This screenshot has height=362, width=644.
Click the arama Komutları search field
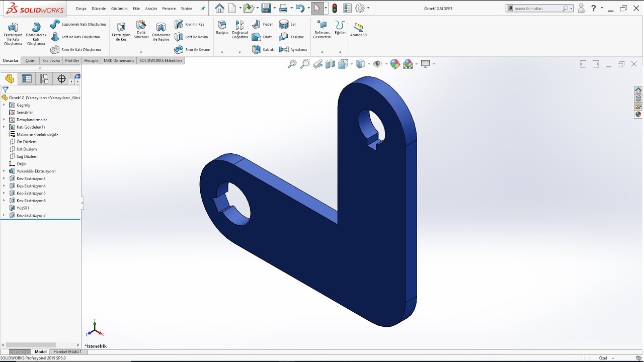[x=539, y=9]
